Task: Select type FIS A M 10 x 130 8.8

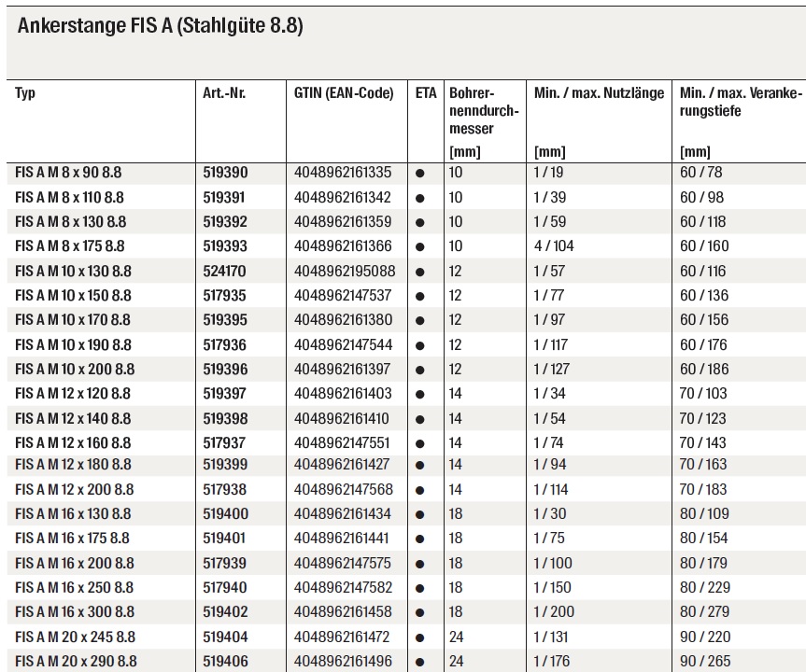Action: [x=73, y=271]
